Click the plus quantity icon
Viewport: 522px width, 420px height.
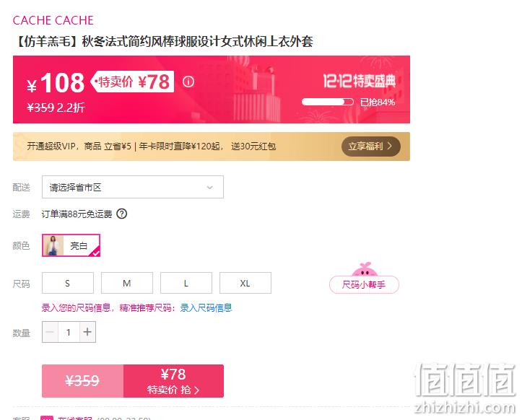click(87, 332)
